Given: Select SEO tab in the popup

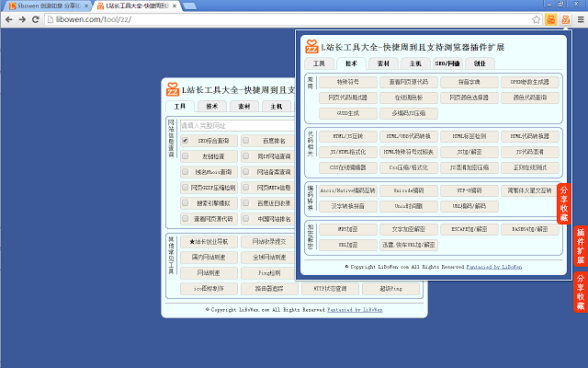Looking at the screenshot, I should click(447, 63).
